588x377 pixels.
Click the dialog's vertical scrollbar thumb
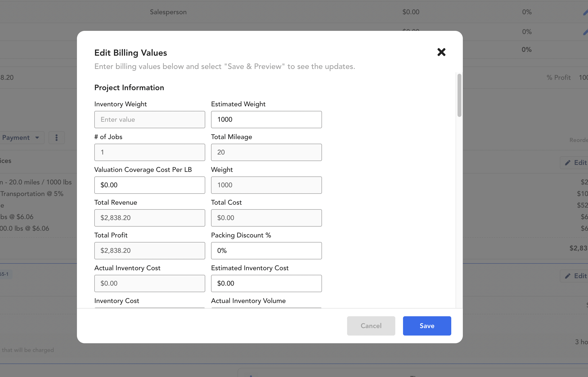click(x=459, y=95)
